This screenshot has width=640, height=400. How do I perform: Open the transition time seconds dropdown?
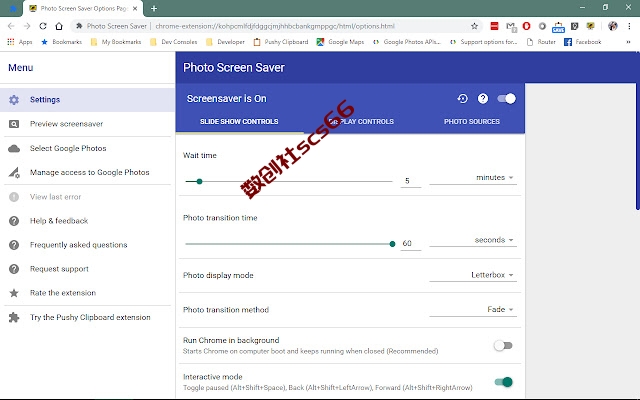(x=473, y=240)
